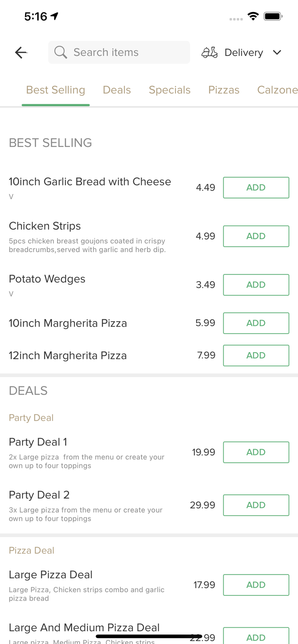
Task: Tap the back arrow icon
Action: [21, 52]
